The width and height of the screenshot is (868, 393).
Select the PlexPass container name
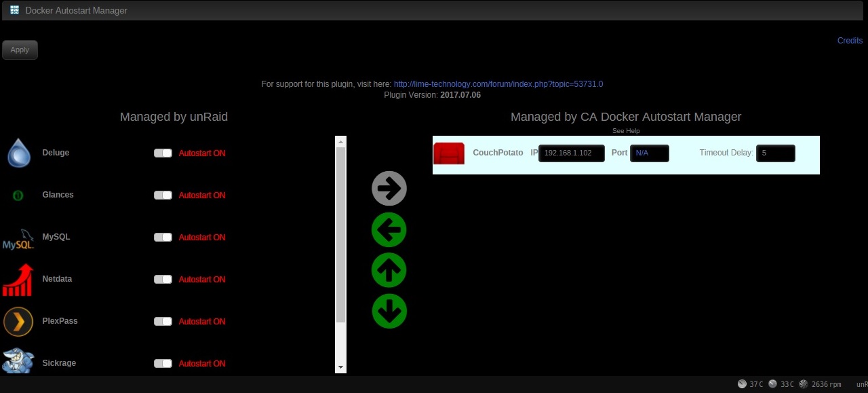(x=60, y=321)
